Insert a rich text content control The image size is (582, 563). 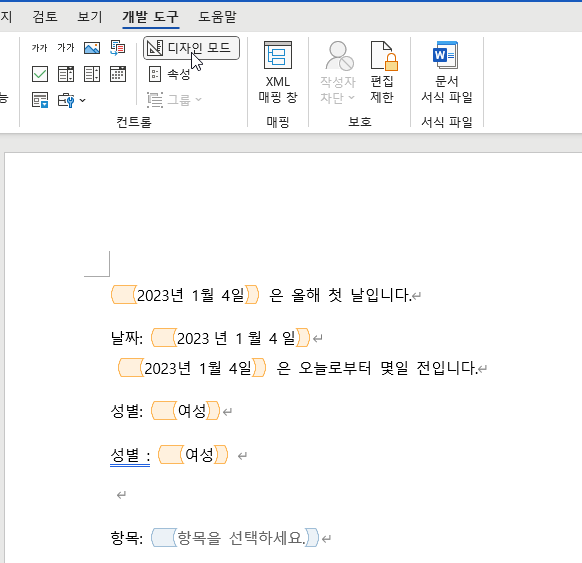point(40,48)
